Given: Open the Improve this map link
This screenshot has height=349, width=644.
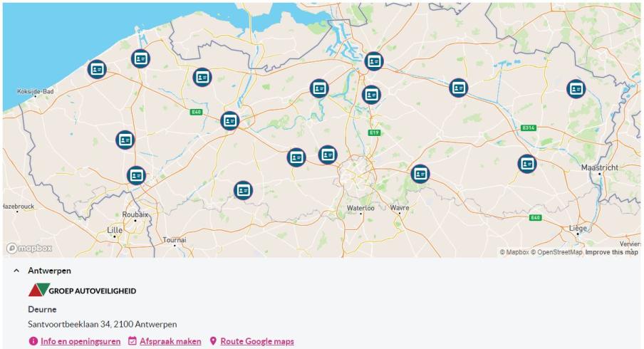Looking at the screenshot, I should pos(611,252).
